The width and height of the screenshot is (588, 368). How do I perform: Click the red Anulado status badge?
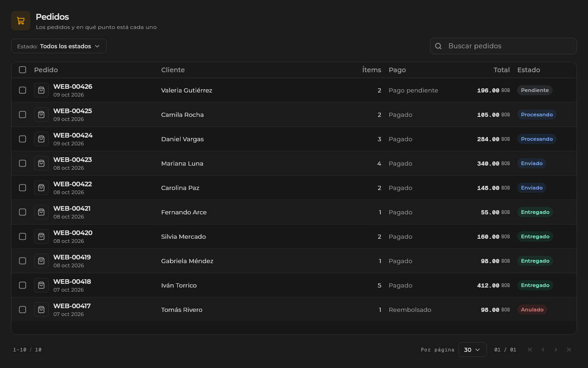coord(532,310)
